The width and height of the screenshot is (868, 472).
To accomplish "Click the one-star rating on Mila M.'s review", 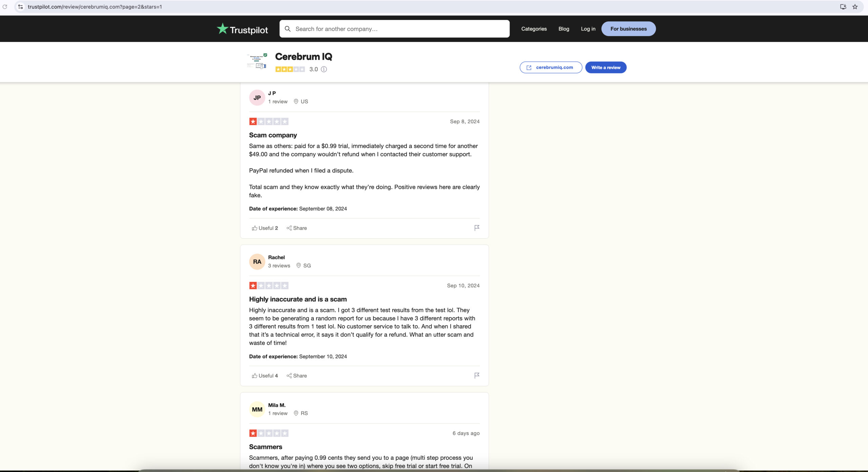I will (269, 433).
